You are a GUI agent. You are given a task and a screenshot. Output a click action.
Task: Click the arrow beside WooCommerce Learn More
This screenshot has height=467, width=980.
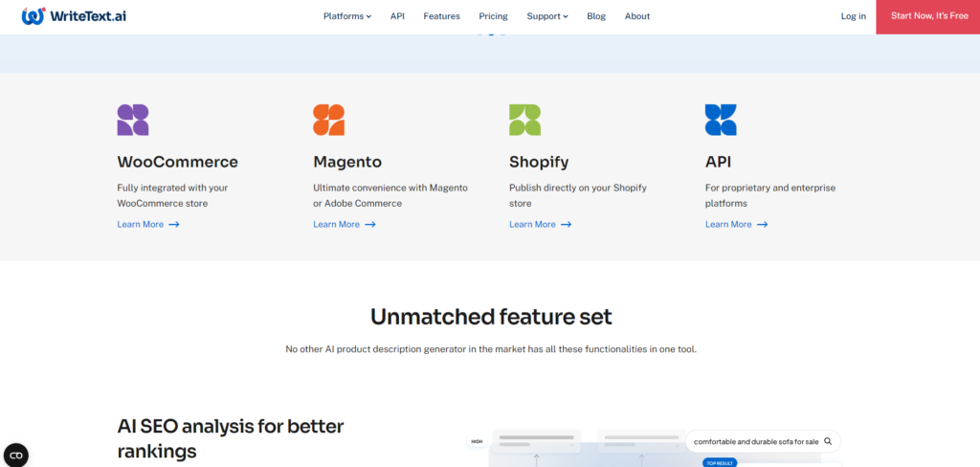coord(174,225)
